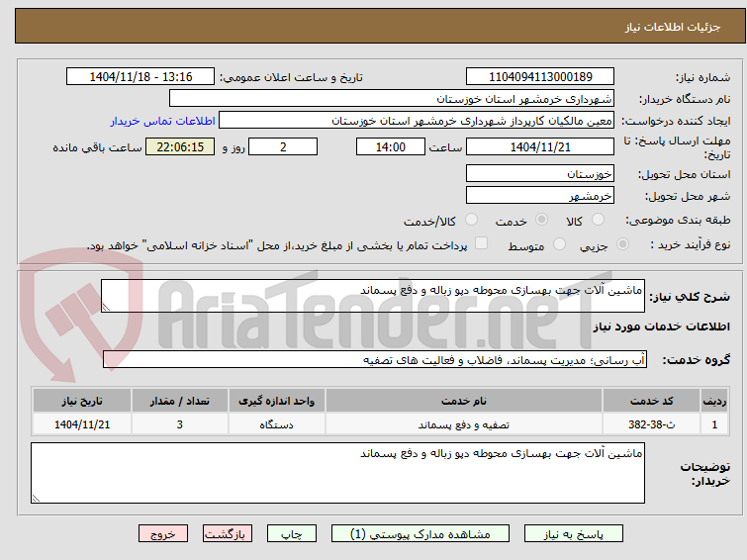747x560 pixels.
Task: Click the quantity cell showing 3
Action: coord(180,424)
